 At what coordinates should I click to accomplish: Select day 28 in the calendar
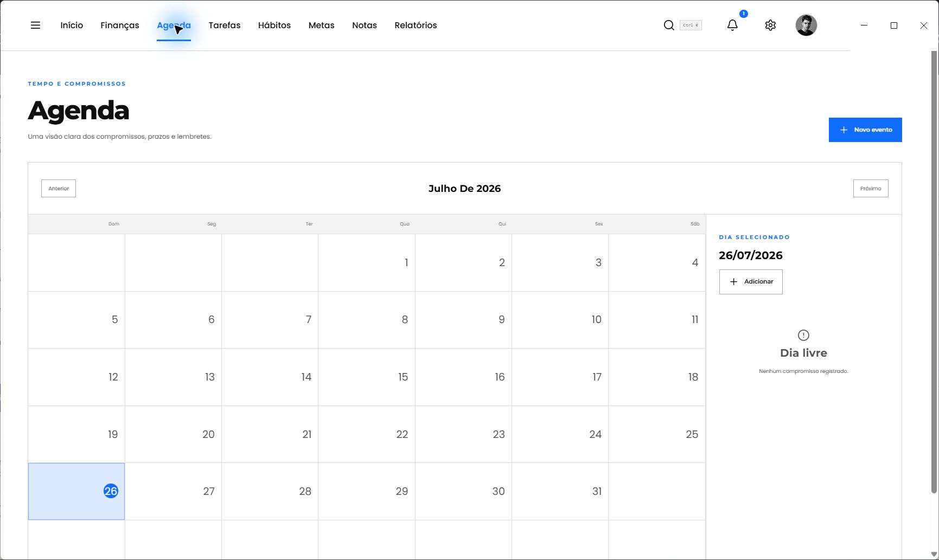tap(270, 491)
